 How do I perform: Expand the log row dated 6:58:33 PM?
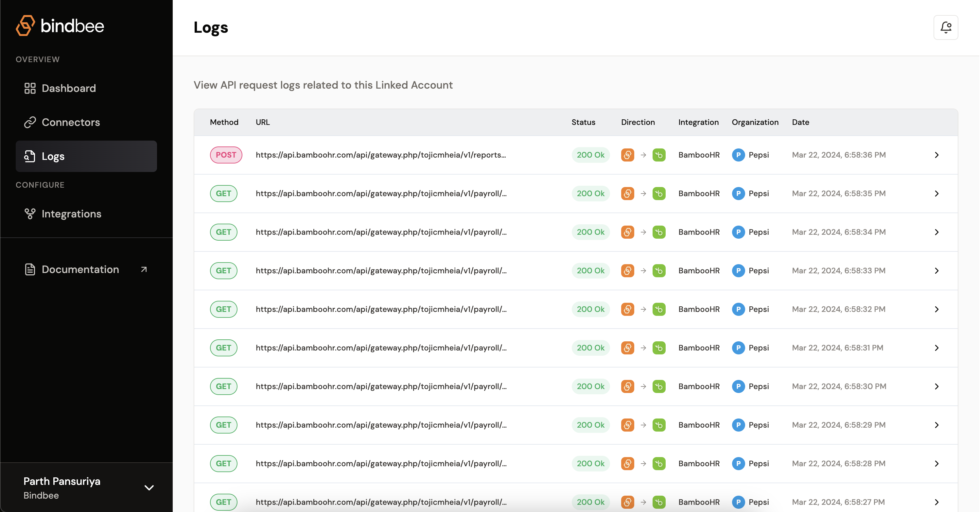point(936,270)
